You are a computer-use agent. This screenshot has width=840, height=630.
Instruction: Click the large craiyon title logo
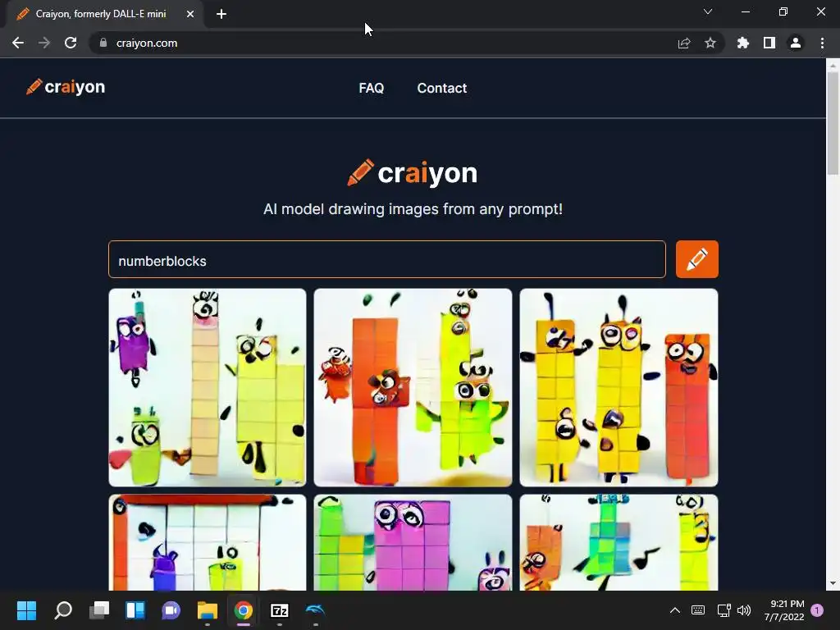[x=412, y=172]
